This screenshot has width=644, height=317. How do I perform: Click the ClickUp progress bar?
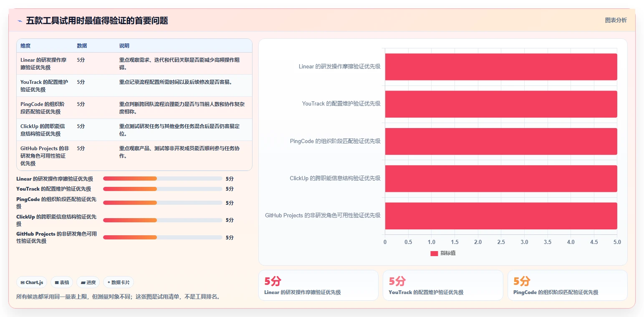point(162,220)
